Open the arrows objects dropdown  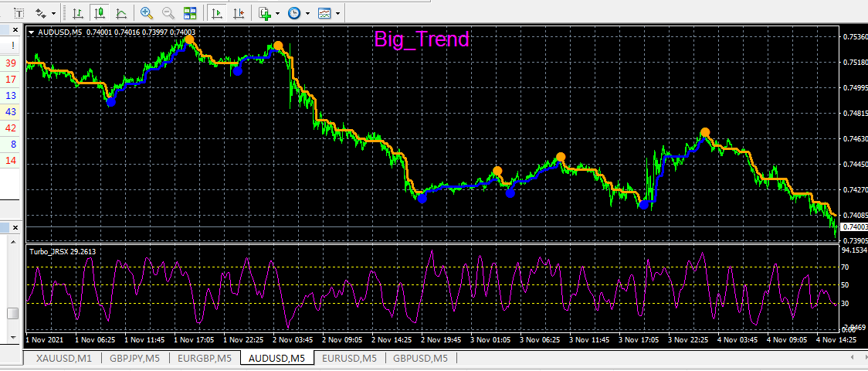pyautogui.click(x=54, y=12)
